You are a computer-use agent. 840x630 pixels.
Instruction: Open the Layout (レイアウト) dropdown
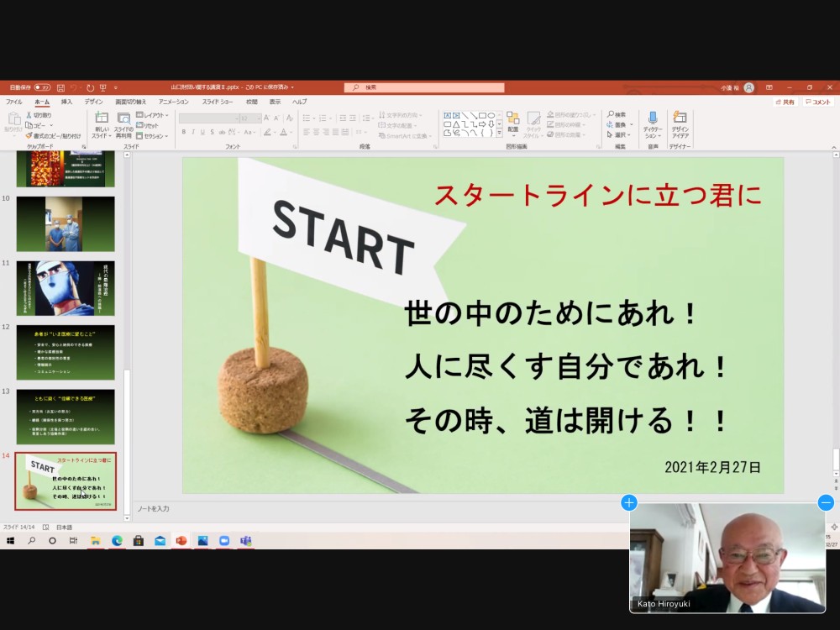click(152, 115)
